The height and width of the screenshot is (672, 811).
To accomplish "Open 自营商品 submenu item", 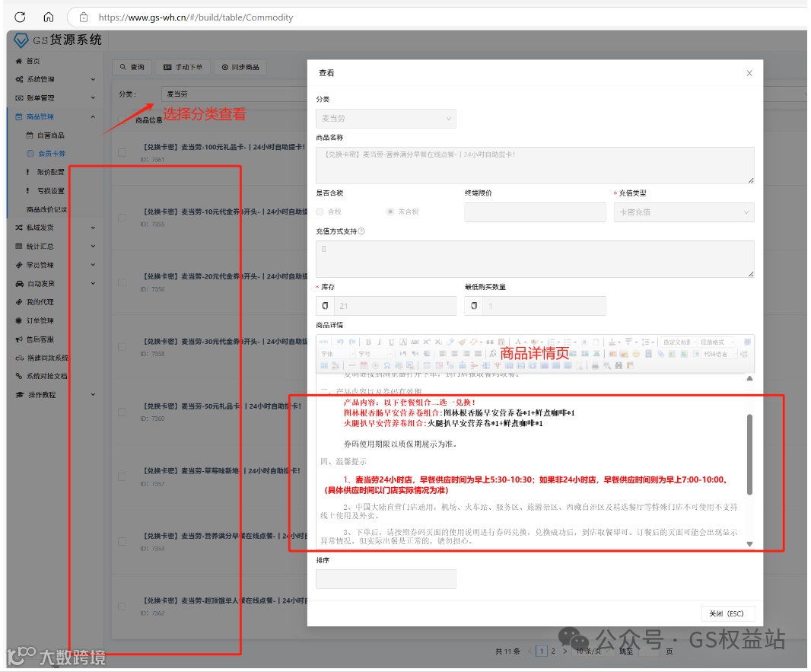I will 51,135.
